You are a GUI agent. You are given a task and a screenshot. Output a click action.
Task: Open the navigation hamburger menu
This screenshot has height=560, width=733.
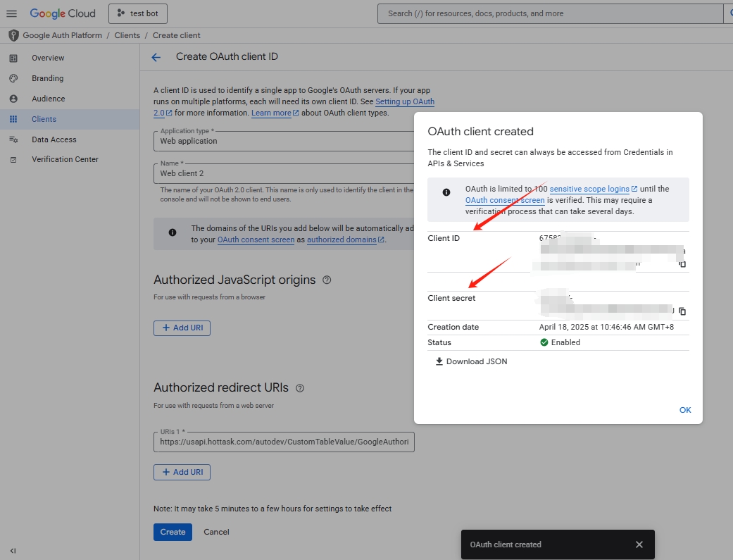click(x=11, y=13)
